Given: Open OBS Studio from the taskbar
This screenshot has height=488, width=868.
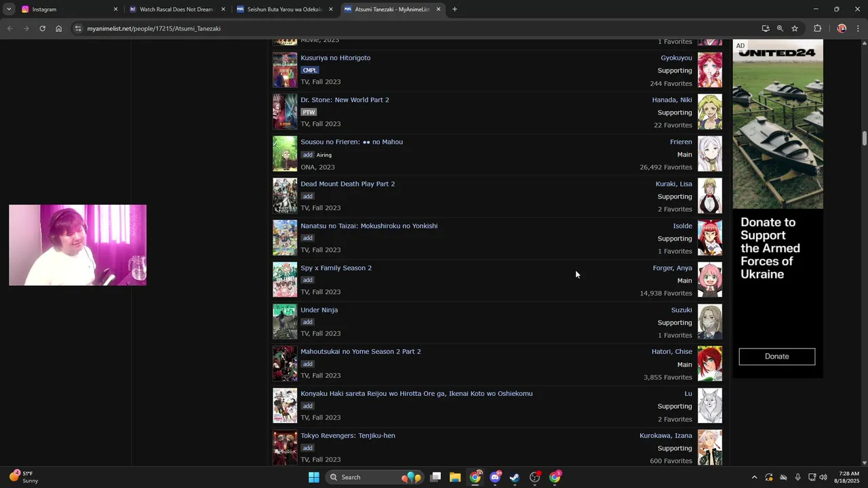Looking at the screenshot, I should tap(535, 477).
